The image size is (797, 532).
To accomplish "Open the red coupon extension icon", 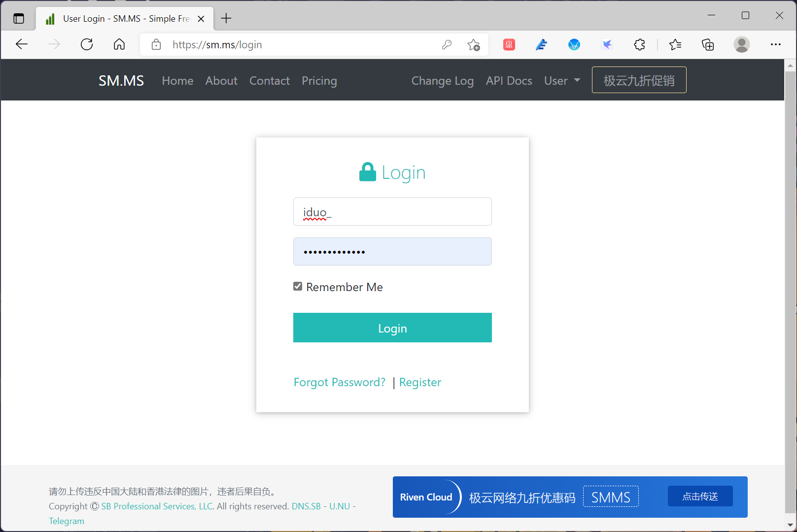I will [509, 45].
